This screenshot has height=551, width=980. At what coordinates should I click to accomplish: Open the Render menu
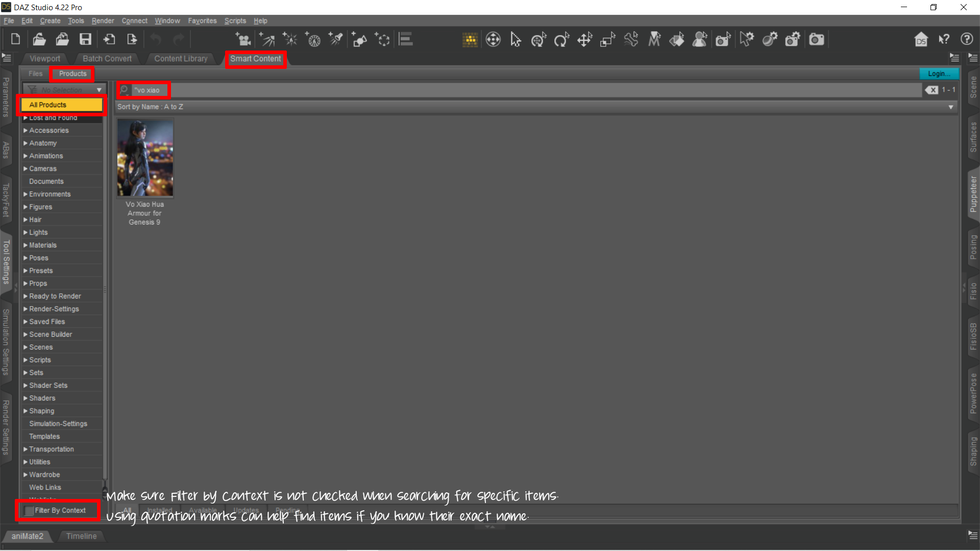click(x=103, y=21)
